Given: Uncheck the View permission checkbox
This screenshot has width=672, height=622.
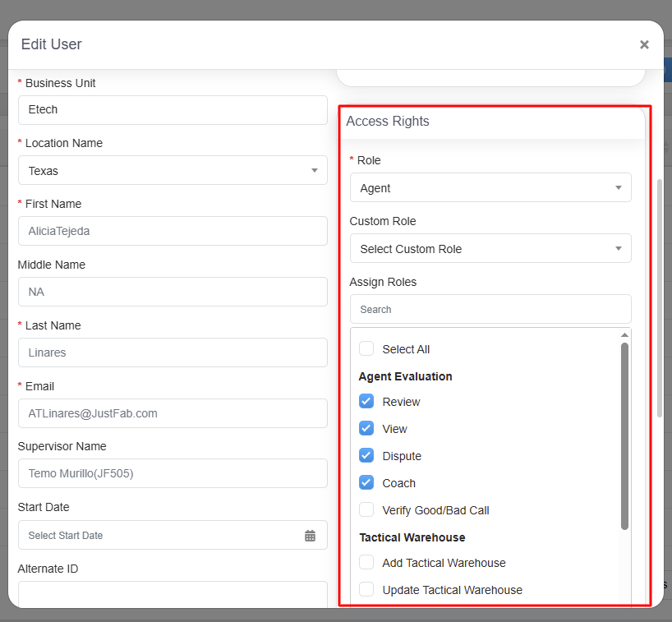Looking at the screenshot, I should click(366, 429).
